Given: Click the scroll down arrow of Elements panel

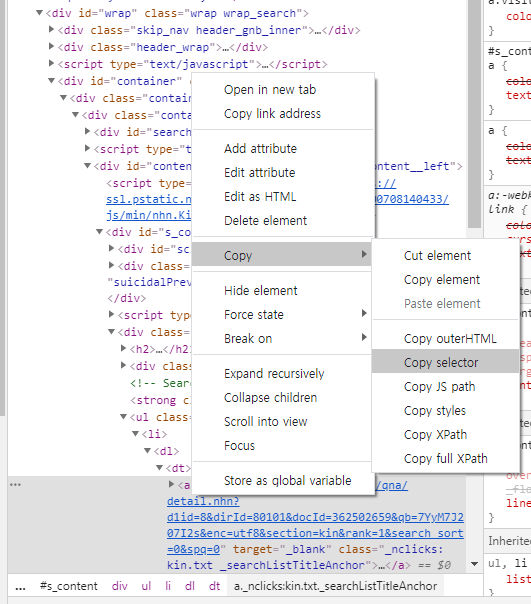Looking at the screenshot, I should [475, 564].
